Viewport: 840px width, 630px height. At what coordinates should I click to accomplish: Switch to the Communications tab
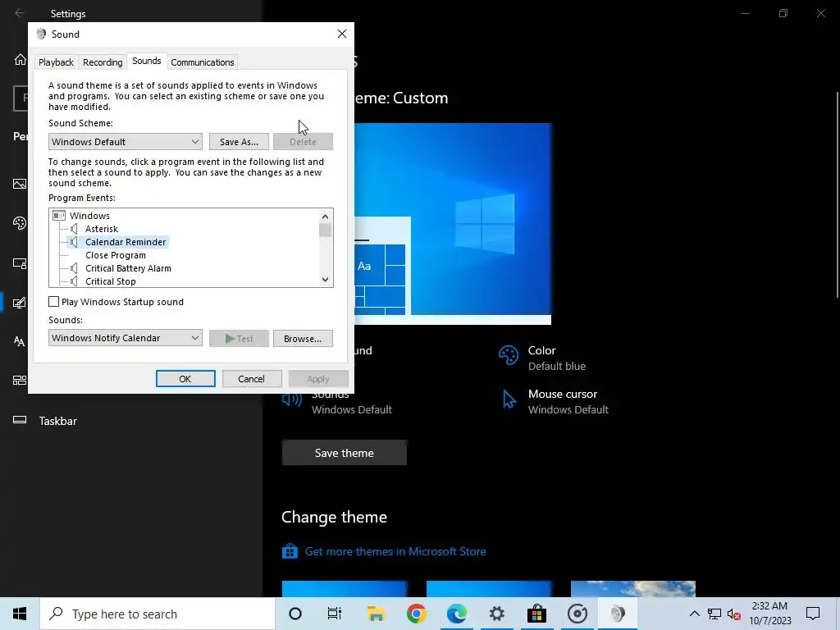(x=202, y=62)
